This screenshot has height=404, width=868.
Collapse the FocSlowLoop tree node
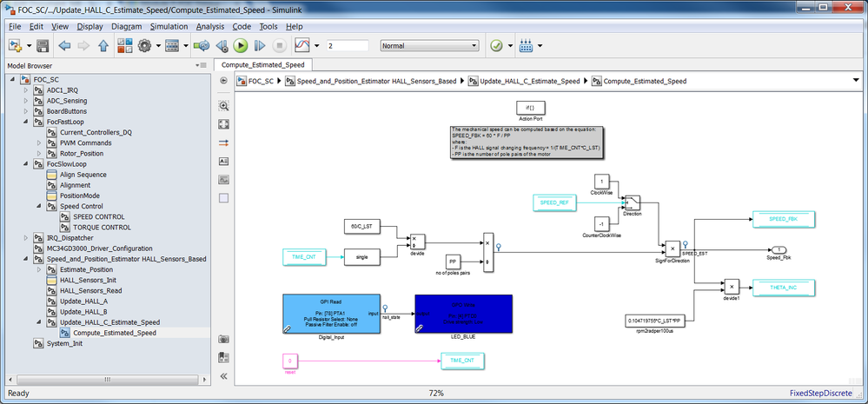tap(25, 164)
